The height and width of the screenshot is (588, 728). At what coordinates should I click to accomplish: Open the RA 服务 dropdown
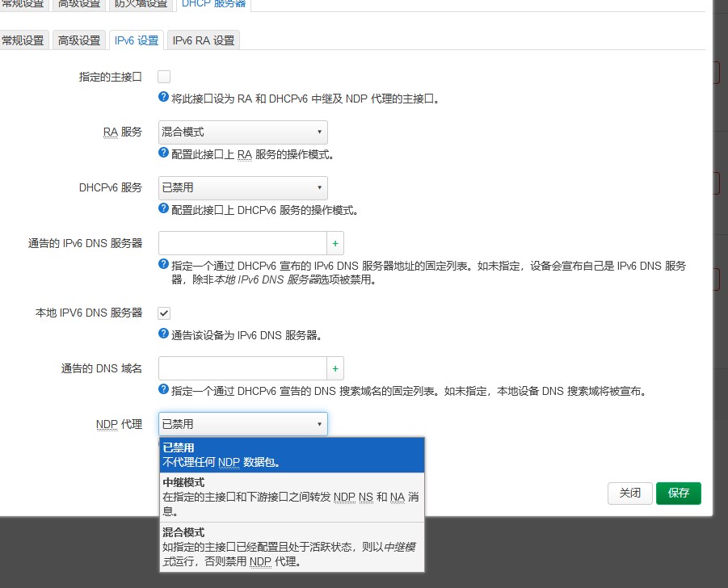pos(243,132)
